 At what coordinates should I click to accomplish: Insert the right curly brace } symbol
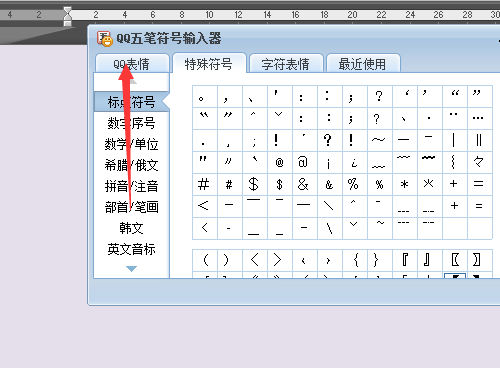(380, 260)
